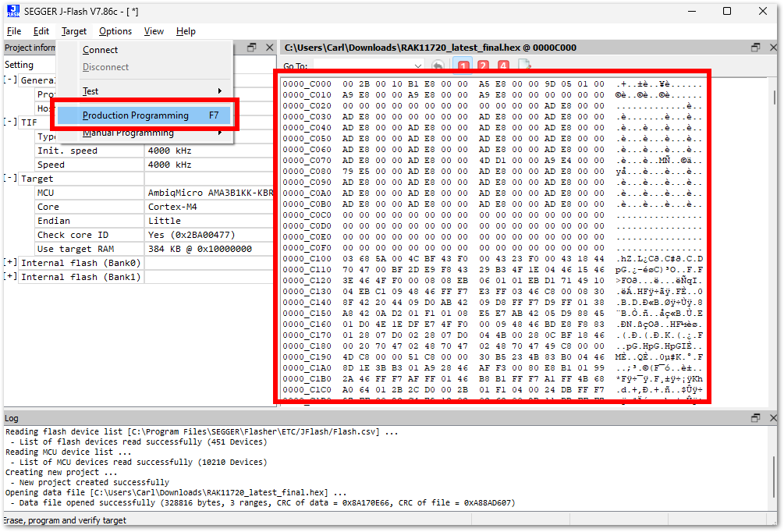Click the Check core ID label

pos(73,235)
